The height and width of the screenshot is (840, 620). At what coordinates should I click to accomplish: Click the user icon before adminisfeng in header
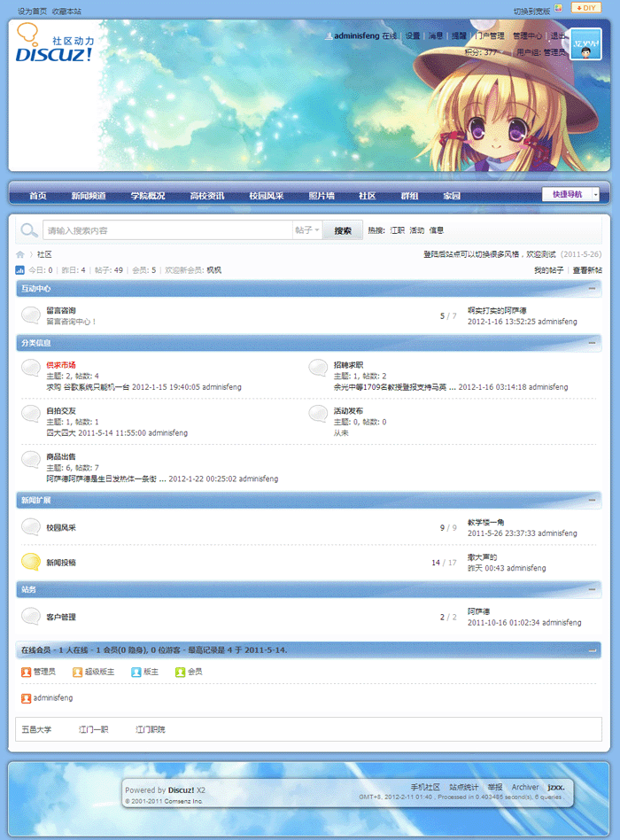click(x=329, y=36)
